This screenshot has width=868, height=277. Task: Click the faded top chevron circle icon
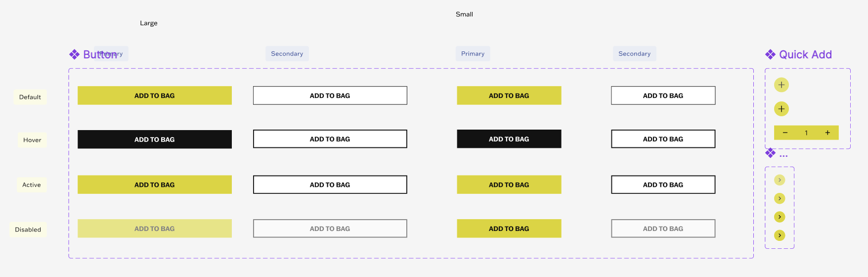coord(780,180)
